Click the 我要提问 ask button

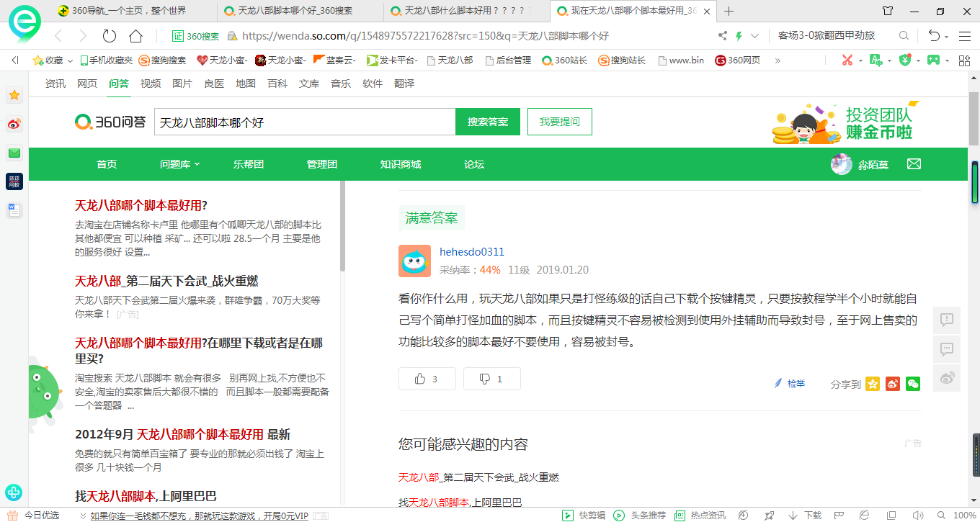coord(560,122)
